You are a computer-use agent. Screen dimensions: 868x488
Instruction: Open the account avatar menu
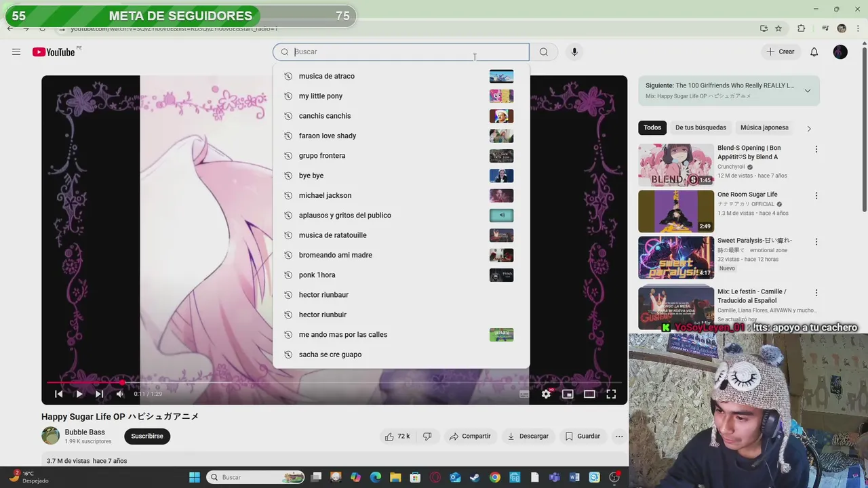click(840, 52)
